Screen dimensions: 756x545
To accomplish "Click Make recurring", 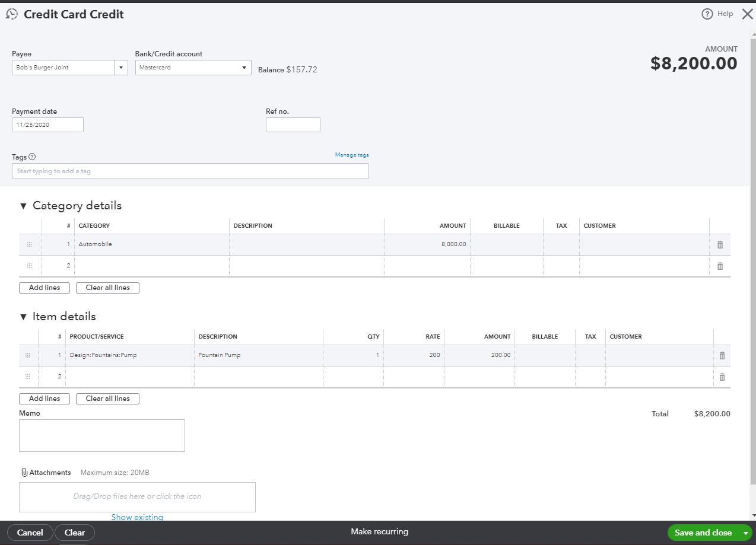I will click(379, 532).
